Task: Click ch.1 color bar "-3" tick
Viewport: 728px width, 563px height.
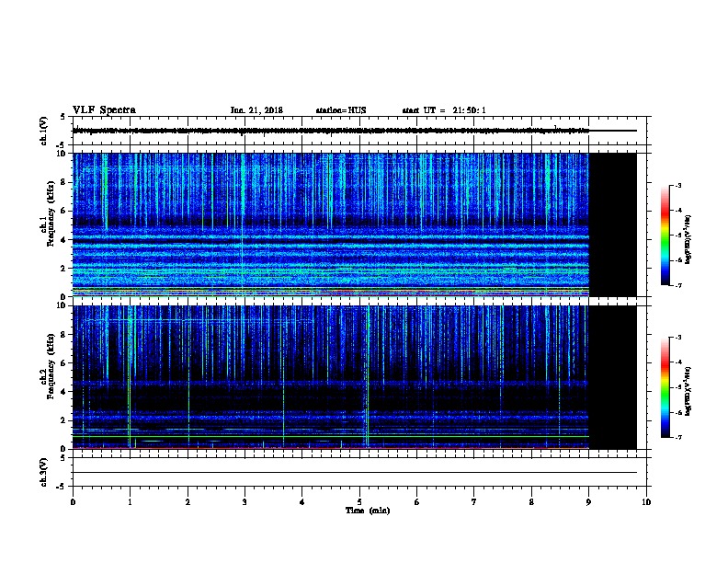Action: click(678, 186)
